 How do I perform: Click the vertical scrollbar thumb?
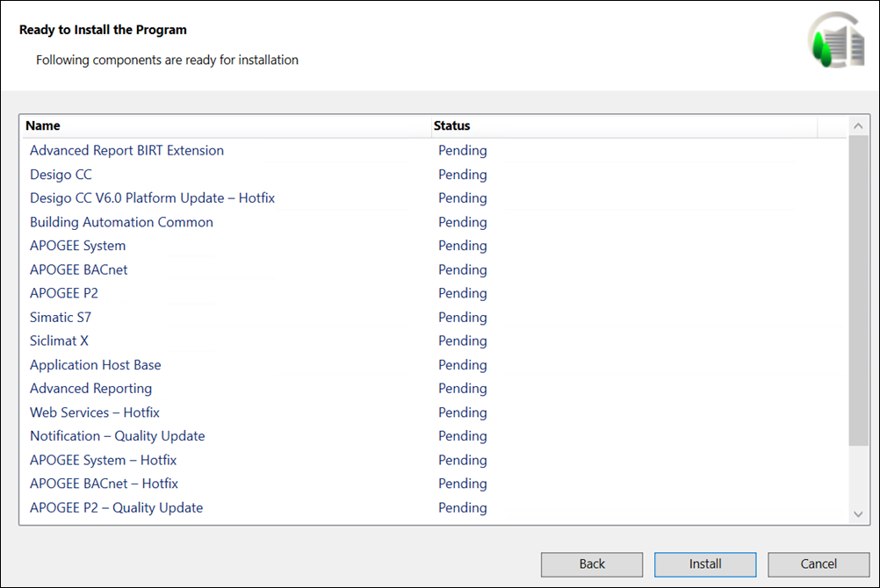coord(858,290)
